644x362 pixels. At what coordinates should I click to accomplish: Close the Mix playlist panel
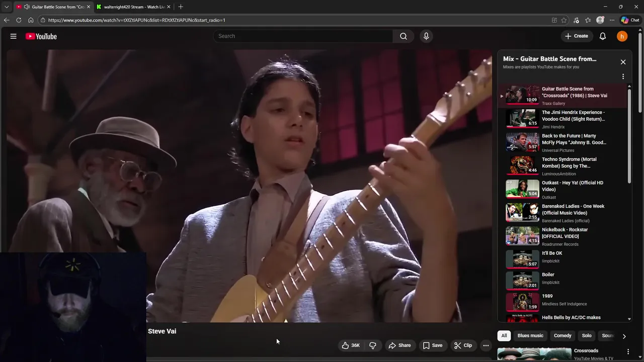click(623, 62)
